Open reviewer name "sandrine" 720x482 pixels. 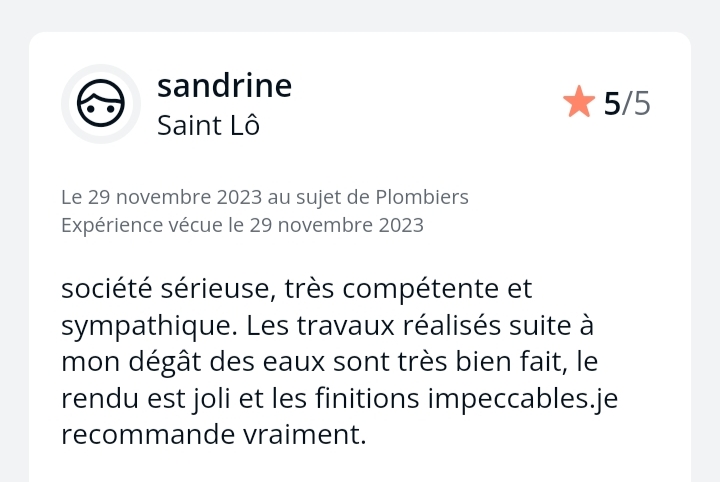[x=224, y=86]
